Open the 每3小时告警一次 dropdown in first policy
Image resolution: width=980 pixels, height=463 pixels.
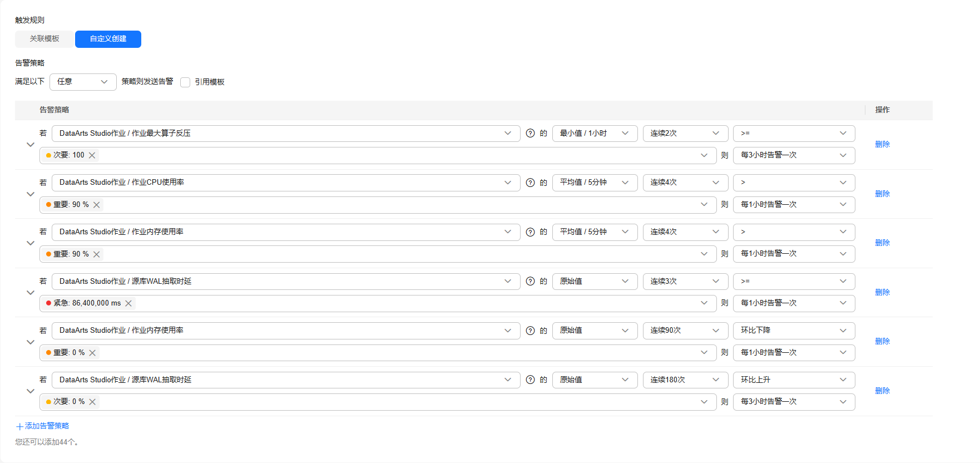tap(794, 155)
